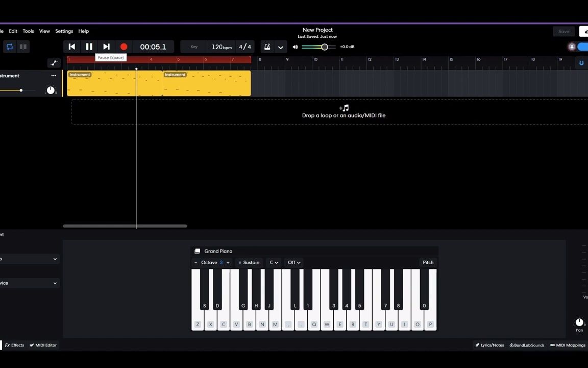Click the Pitch button on the keyboard
The image size is (588, 368).
pyautogui.click(x=428, y=262)
